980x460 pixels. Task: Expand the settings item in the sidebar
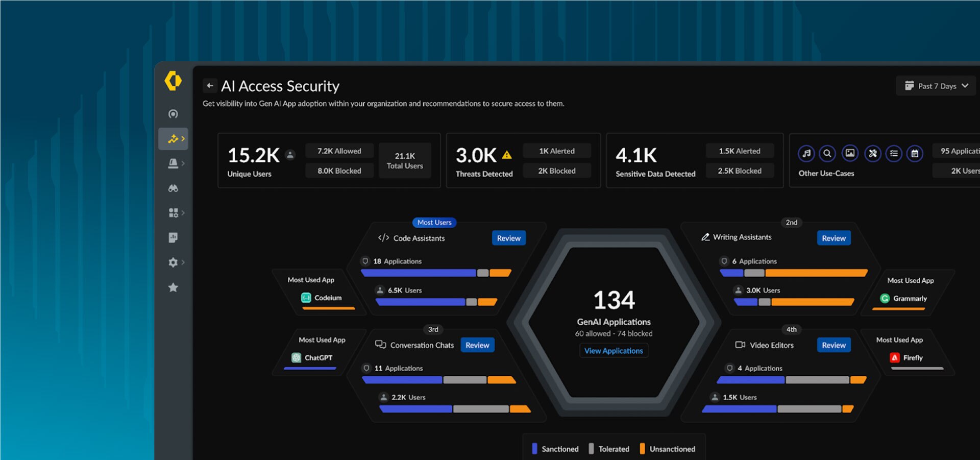(x=174, y=262)
